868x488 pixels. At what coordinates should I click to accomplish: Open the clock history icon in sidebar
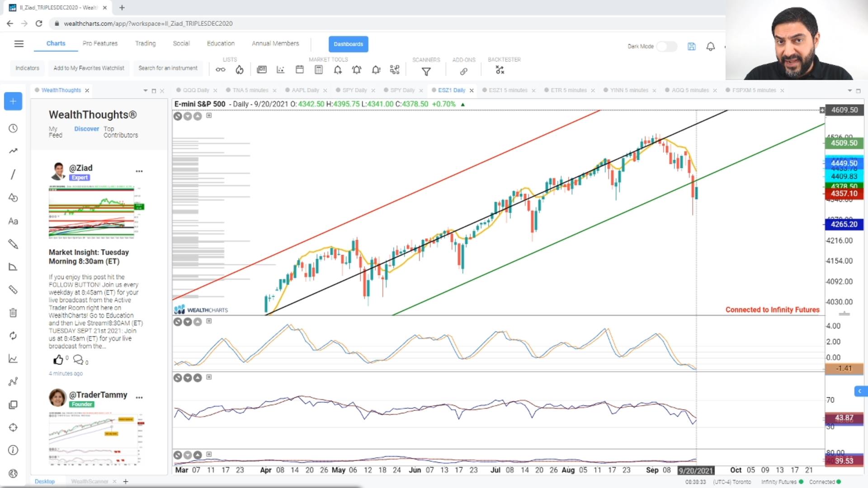13,128
